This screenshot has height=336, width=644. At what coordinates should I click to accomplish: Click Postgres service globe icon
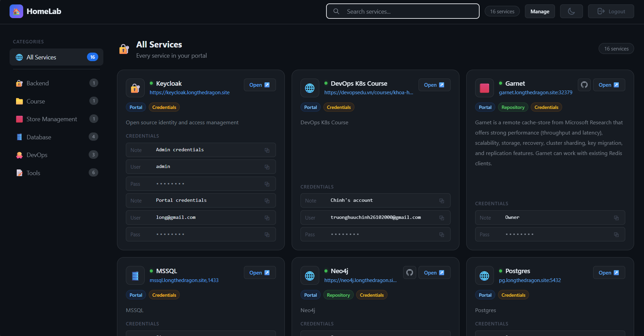(x=484, y=276)
